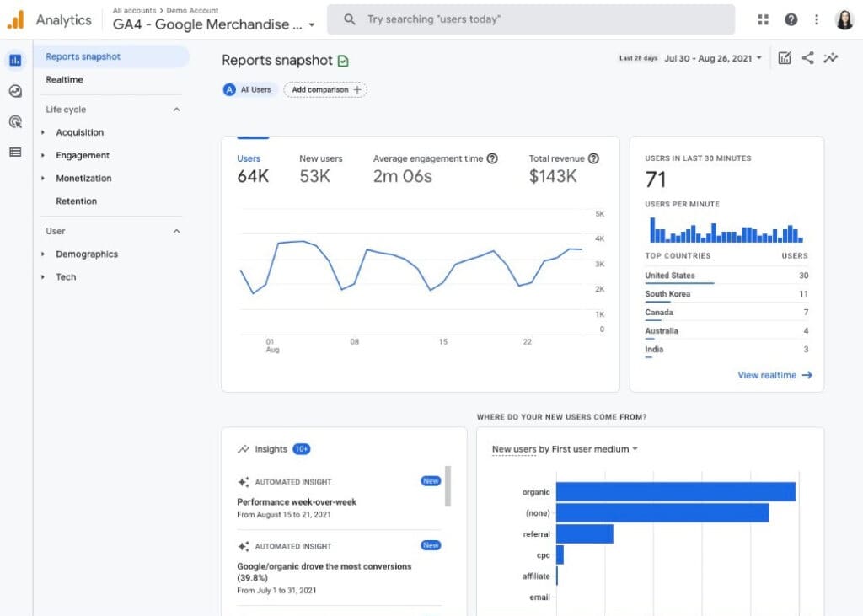Click the organic bar in chart

tap(675, 491)
